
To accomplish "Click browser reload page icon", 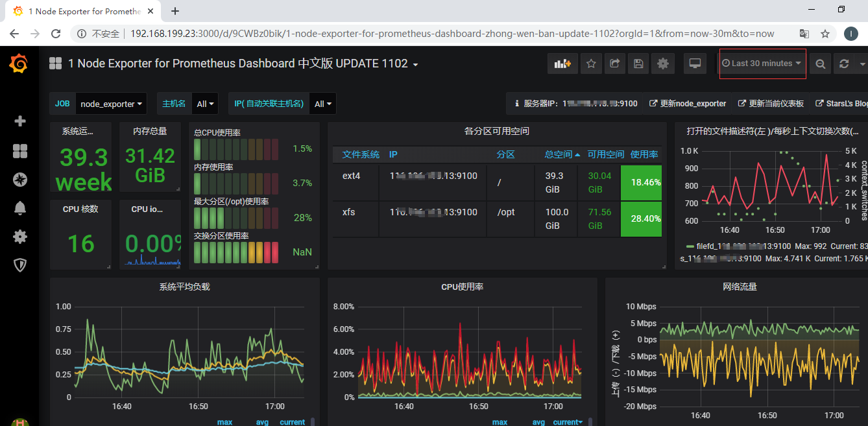I will click(x=56, y=34).
